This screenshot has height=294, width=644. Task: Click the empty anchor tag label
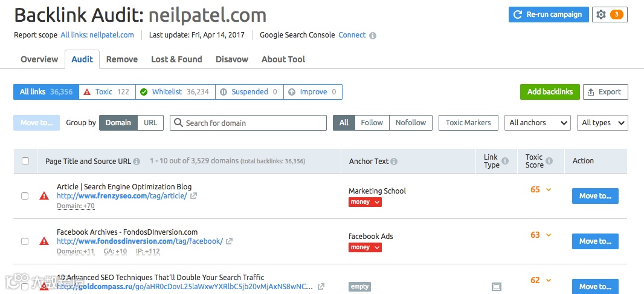click(x=360, y=287)
